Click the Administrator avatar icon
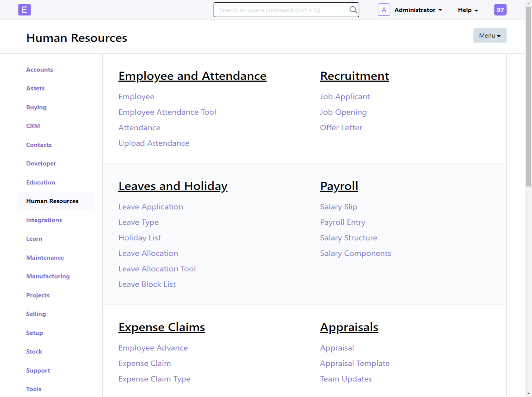 point(384,10)
